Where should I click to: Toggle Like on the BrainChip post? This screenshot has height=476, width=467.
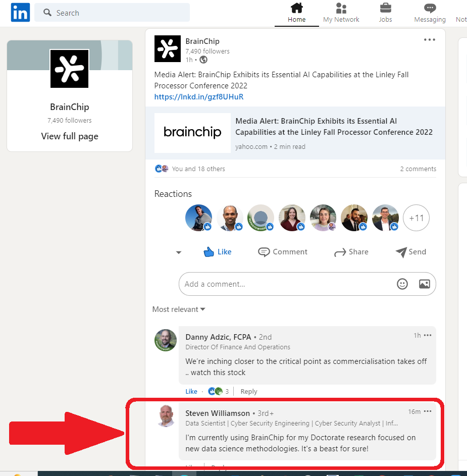[218, 252]
